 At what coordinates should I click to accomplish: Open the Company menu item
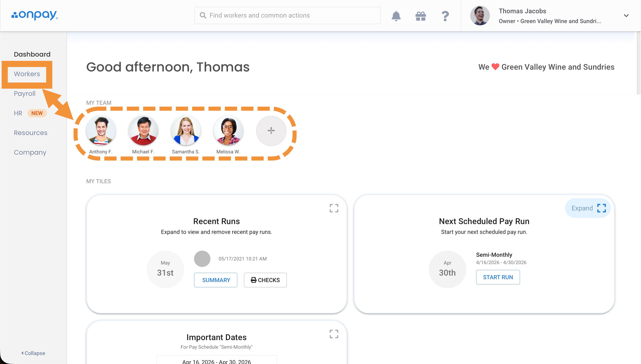(x=30, y=152)
